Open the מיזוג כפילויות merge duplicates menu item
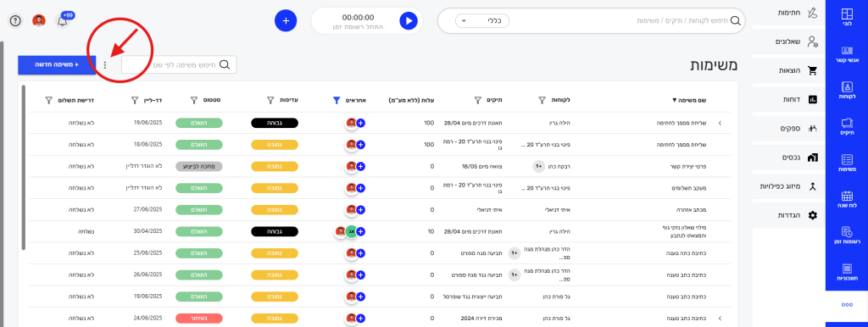Screen dimensions: 868x327 tap(788, 186)
